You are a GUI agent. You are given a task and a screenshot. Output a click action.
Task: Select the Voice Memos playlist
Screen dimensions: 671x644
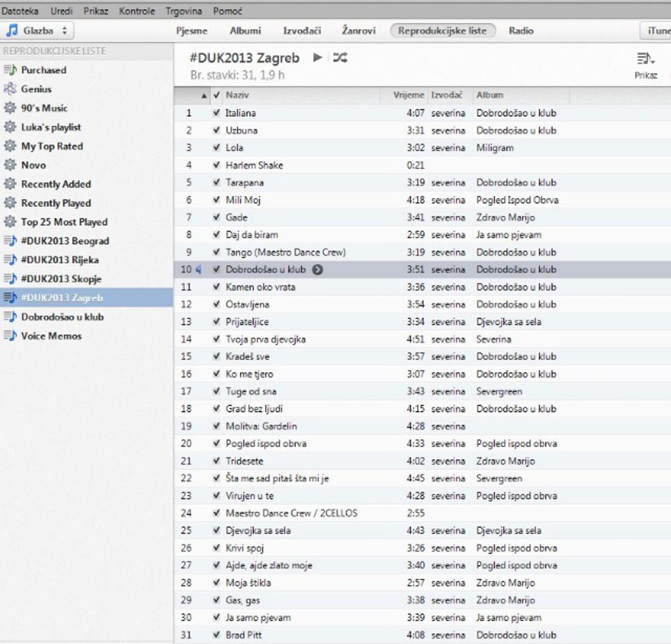coord(51,336)
